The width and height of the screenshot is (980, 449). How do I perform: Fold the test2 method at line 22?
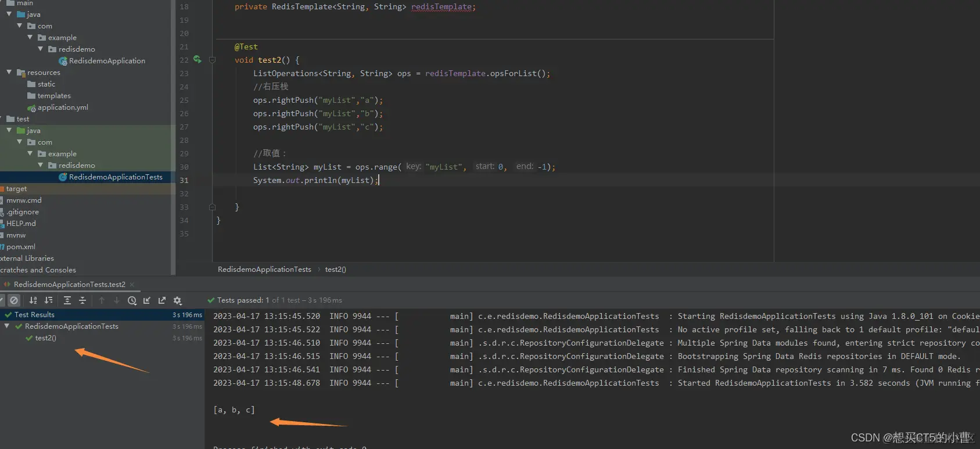point(212,60)
